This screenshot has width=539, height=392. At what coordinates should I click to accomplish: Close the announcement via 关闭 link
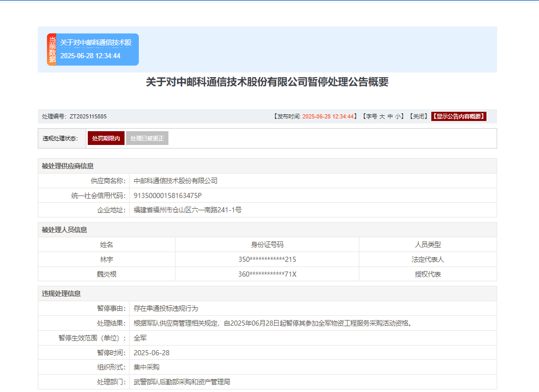[x=419, y=116]
